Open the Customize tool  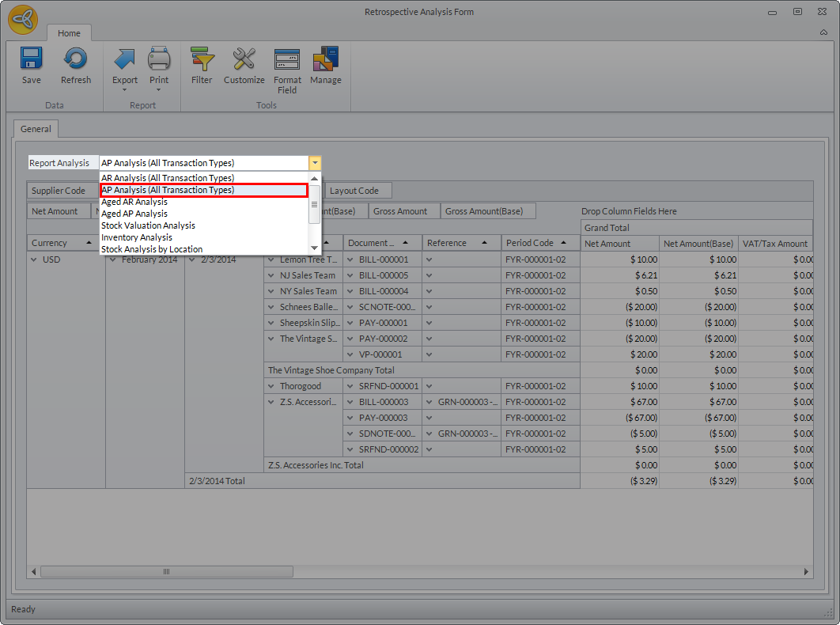[x=244, y=66]
